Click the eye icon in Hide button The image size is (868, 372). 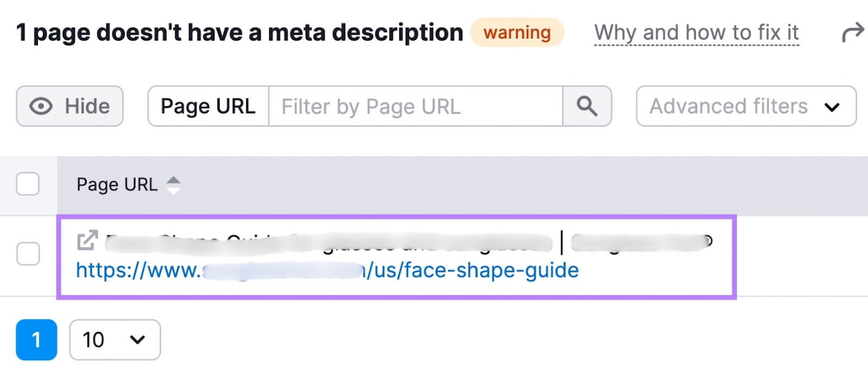coord(41,106)
